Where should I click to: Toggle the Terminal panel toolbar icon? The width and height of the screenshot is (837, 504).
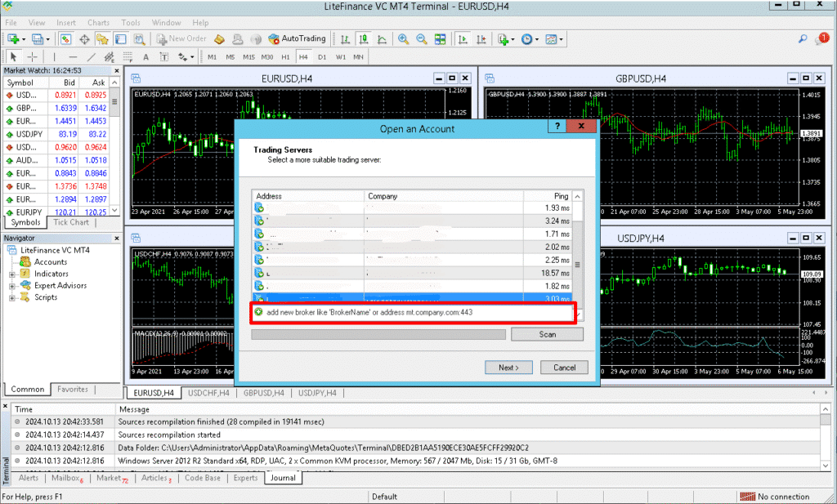121,39
